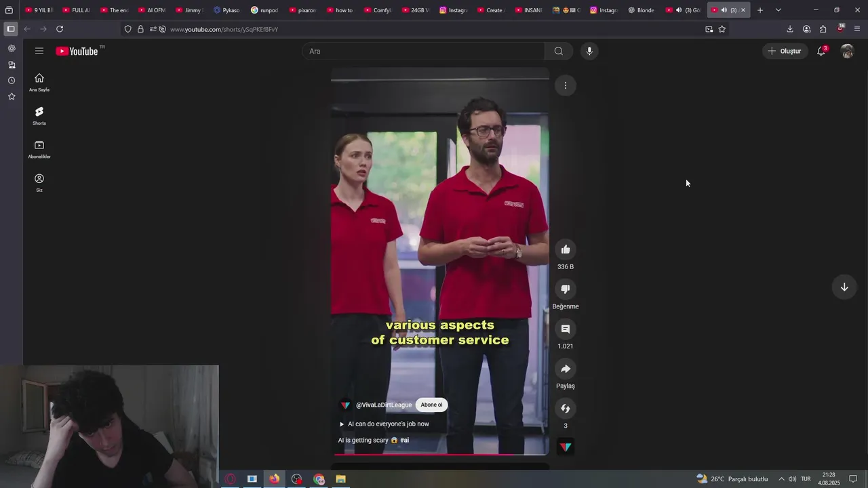
Task: List all tabs with the chevron
Action: pos(778,10)
